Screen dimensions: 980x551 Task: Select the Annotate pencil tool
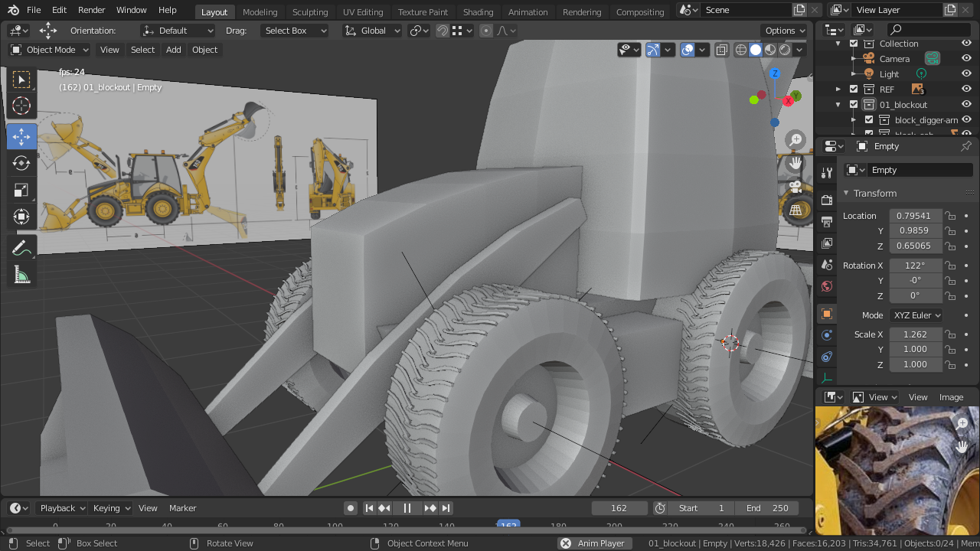click(21, 248)
